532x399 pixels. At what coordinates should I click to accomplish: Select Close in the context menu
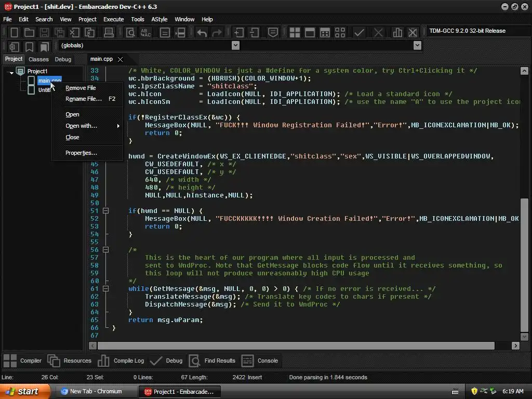(87, 137)
